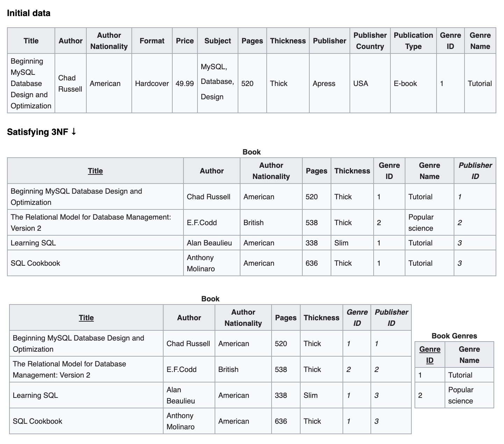
Task: Click underlined Genre ID header in Book Genres
Action: [x=430, y=355]
